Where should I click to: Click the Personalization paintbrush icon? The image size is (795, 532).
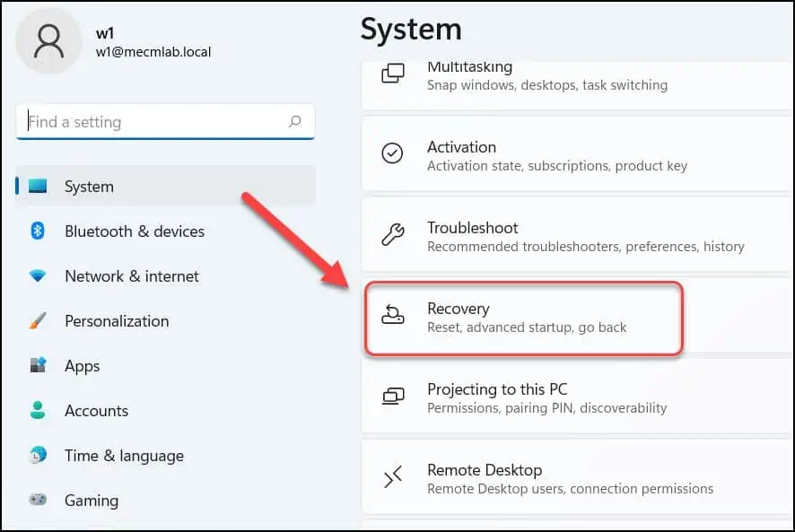38,321
